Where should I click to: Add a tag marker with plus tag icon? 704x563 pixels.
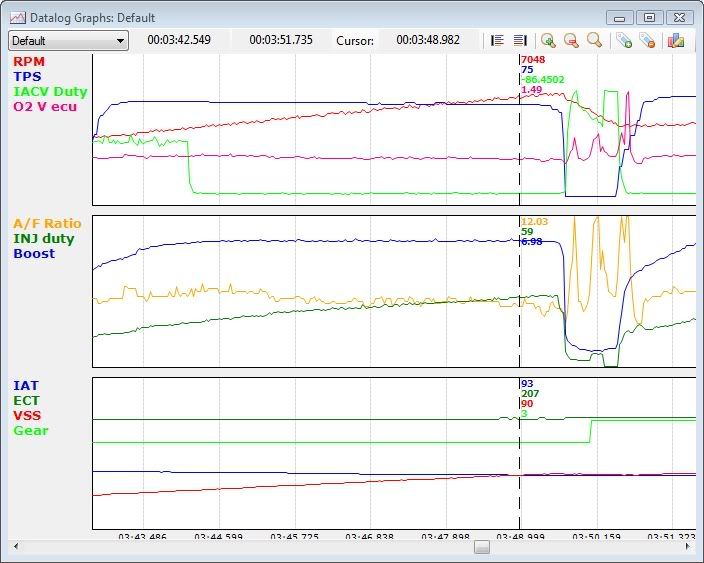pyautogui.click(x=624, y=41)
